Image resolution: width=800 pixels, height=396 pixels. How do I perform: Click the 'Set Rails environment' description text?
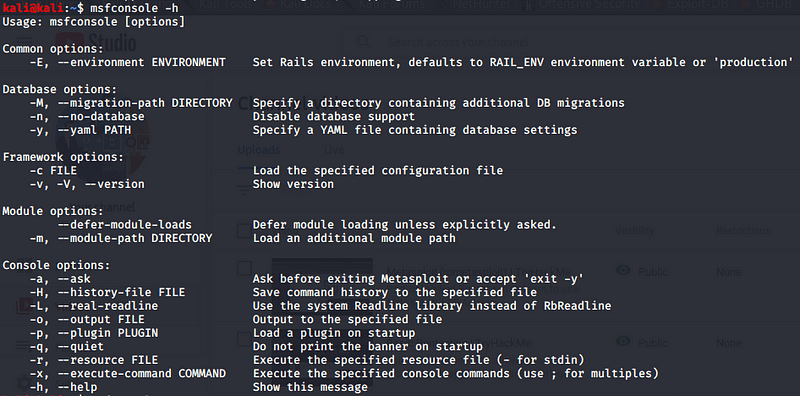coord(523,62)
